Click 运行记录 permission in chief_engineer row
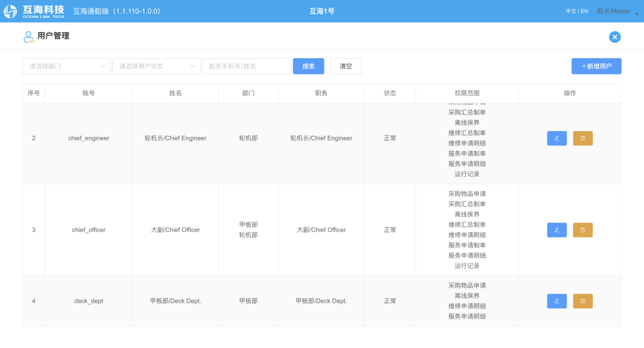Screen dimensions: 644x348 pos(467,174)
